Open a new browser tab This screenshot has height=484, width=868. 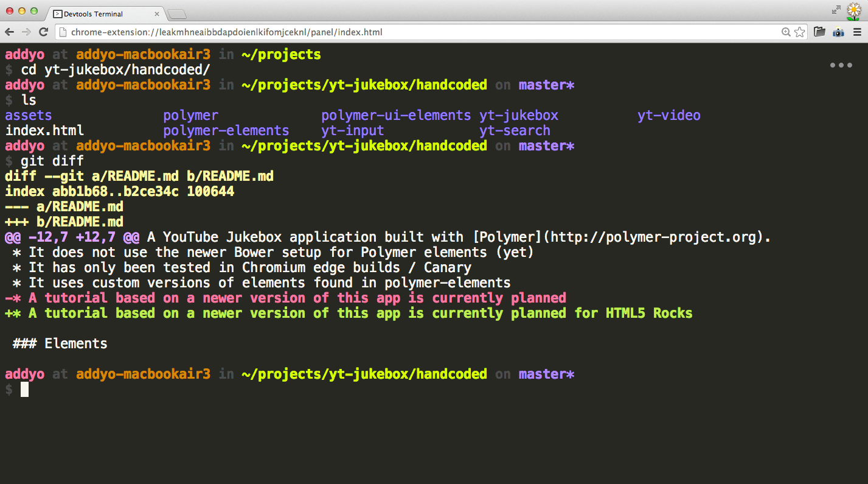tap(176, 13)
